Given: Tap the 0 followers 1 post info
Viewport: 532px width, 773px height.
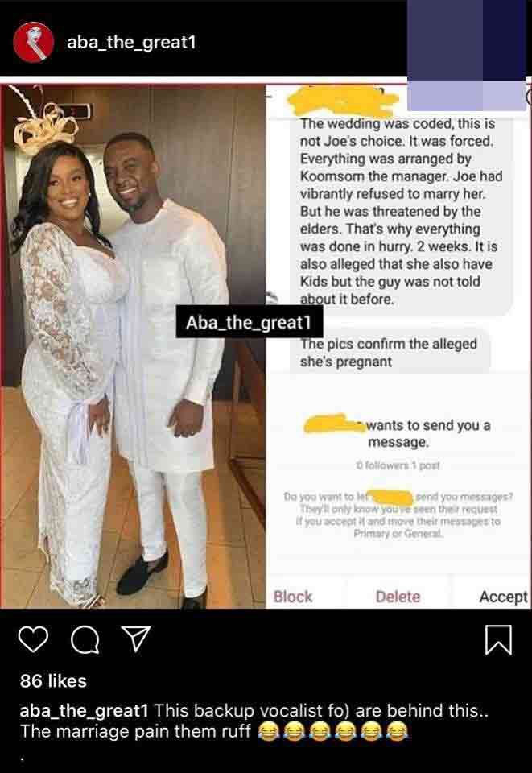Looking at the screenshot, I should 398,465.
